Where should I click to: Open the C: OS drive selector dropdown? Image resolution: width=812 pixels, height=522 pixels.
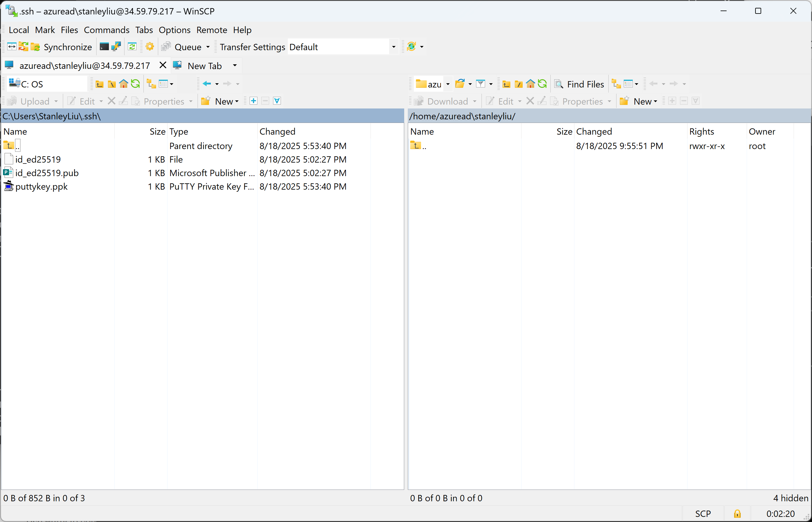(46, 83)
